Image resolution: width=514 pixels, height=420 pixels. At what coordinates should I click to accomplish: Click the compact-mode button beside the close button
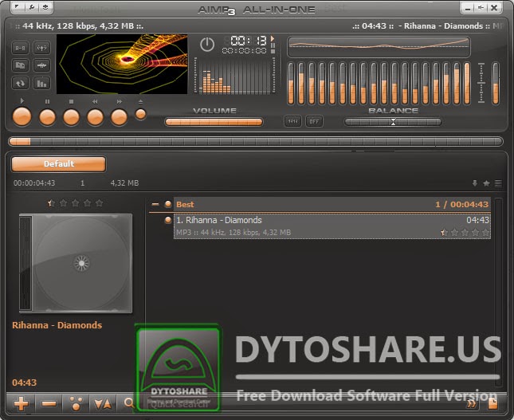coord(481,7)
